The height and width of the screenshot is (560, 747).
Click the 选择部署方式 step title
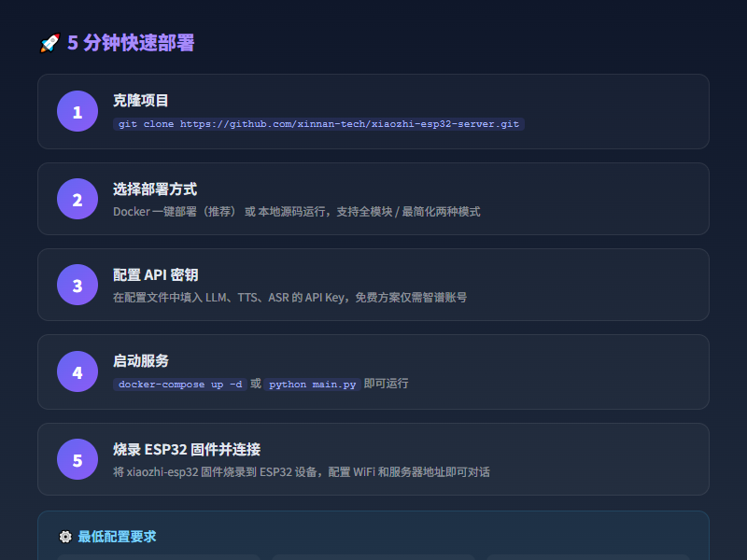(155, 189)
